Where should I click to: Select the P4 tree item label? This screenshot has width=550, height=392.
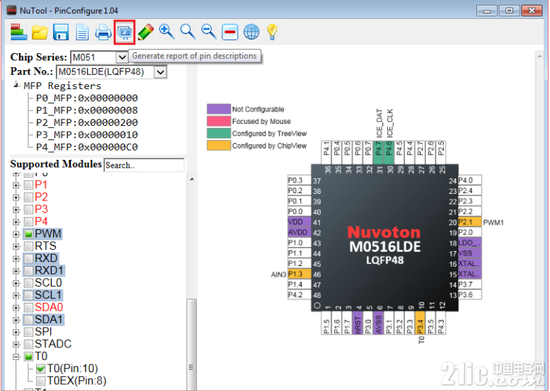pos(41,221)
